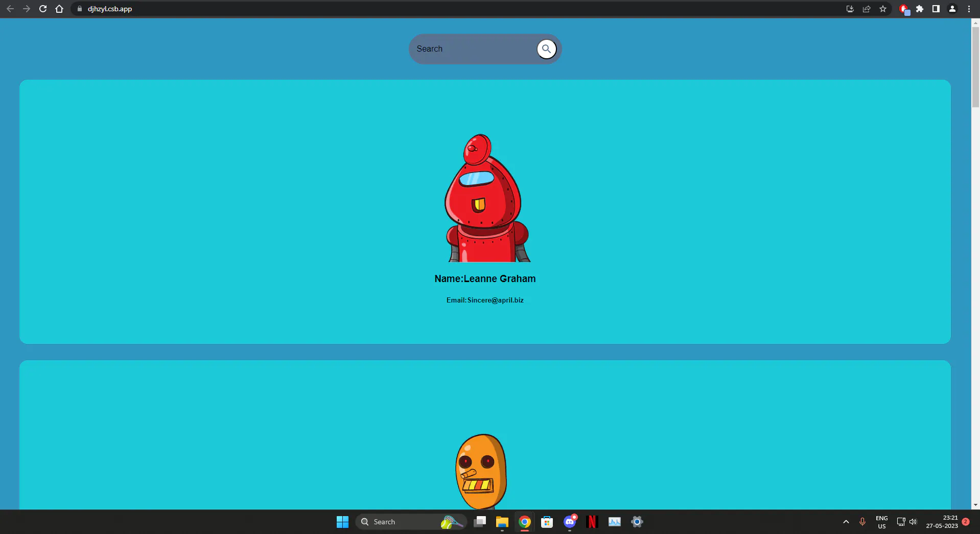Screen dimensions: 980x534
Task: Share this page from the toolbar
Action: (x=867, y=9)
